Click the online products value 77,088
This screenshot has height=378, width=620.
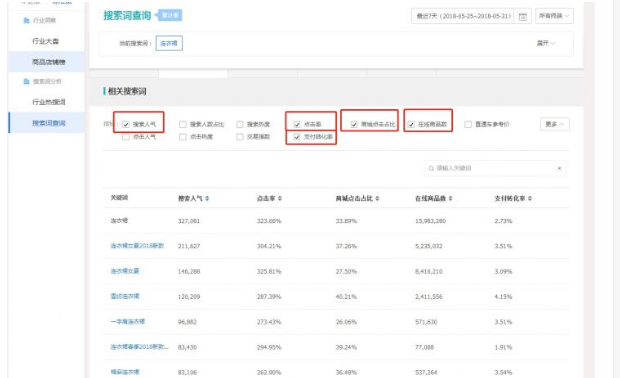tap(424, 348)
